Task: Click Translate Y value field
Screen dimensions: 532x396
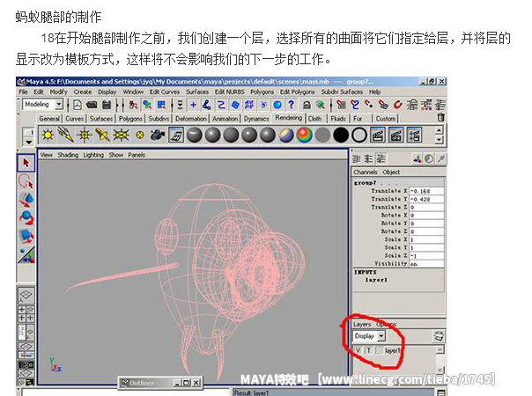Action: coord(426,200)
